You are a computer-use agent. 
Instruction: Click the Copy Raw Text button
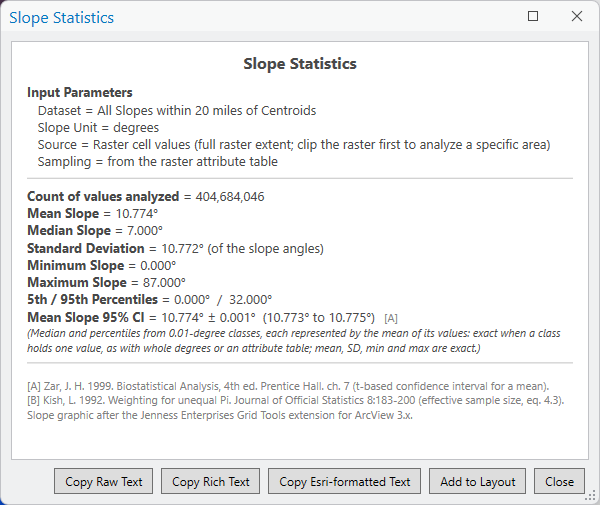tap(103, 481)
